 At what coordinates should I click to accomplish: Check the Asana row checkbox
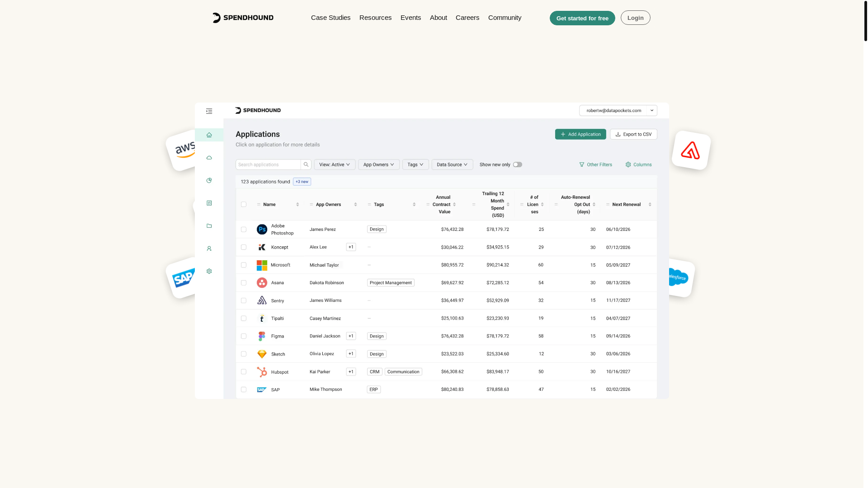(x=244, y=283)
